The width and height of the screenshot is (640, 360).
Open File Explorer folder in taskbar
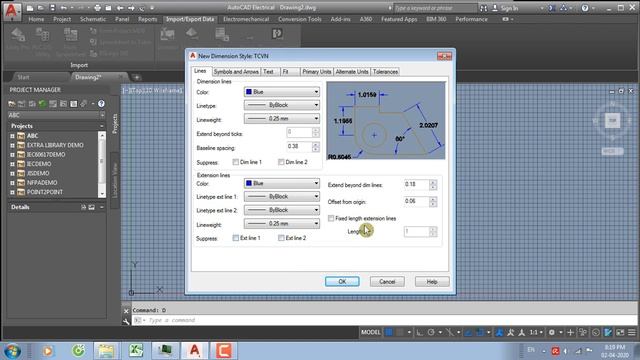click(106, 351)
